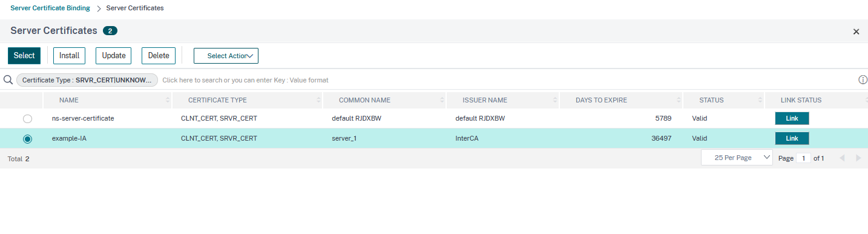
Task: Click the Server Certificates breadcrumb
Action: [x=134, y=8]
